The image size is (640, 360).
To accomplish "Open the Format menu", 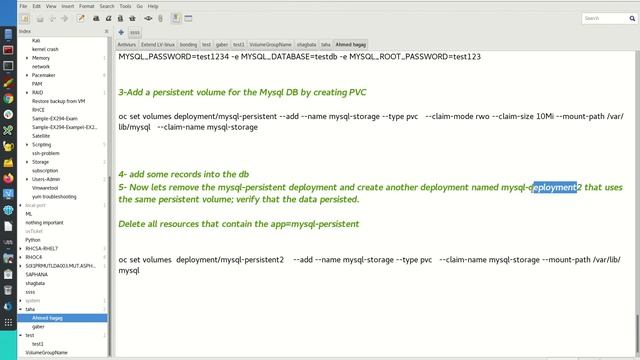I will [x=87, y=6].
